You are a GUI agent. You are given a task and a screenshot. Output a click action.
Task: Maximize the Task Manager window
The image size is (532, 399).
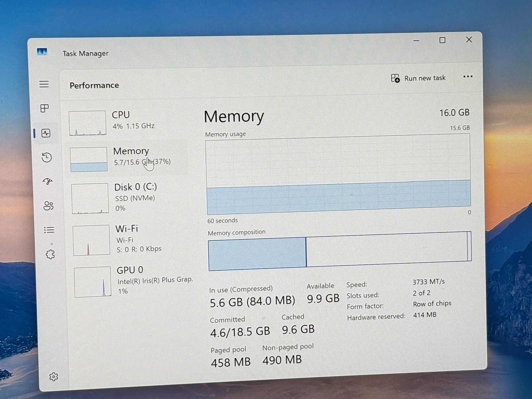click(442, 40)
